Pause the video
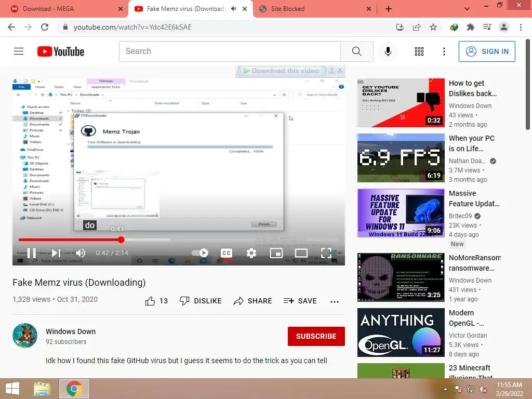 click(x=31, y=253)
